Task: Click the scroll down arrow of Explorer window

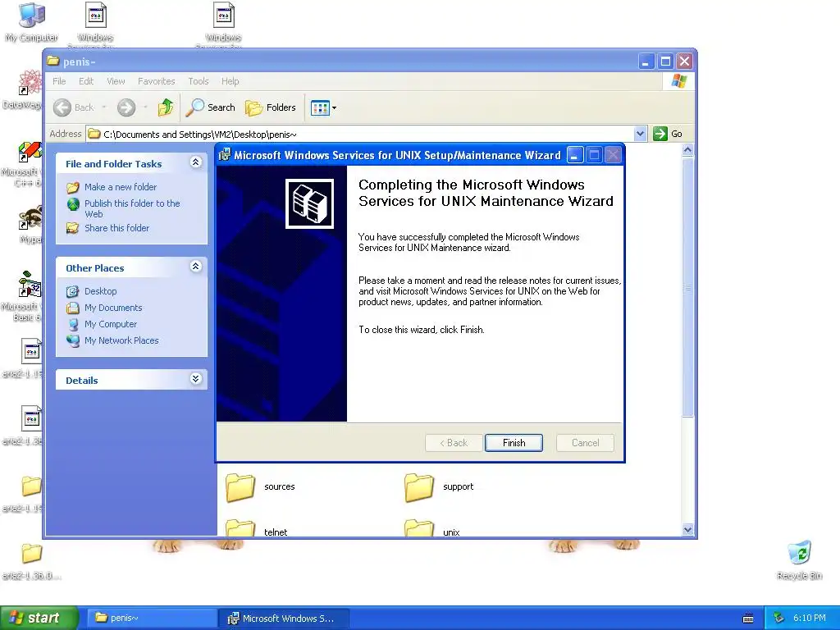Action: (688, 529)
